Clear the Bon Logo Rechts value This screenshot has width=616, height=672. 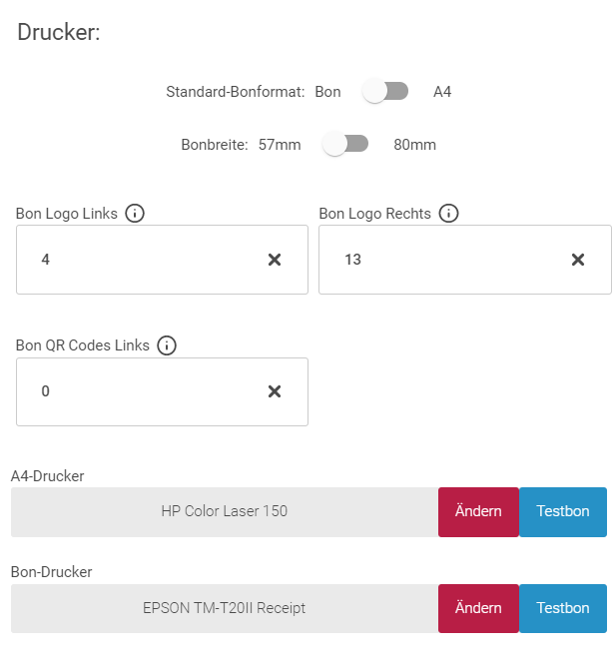coord(578,260)
